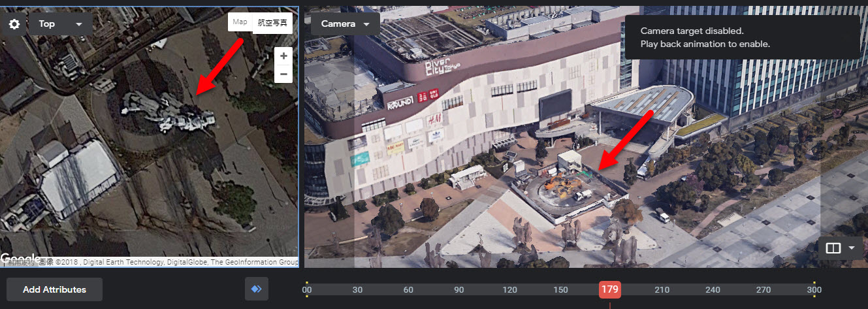Click the Google logo on the map
The image size is (868, 309).
(x=20, y=258)
